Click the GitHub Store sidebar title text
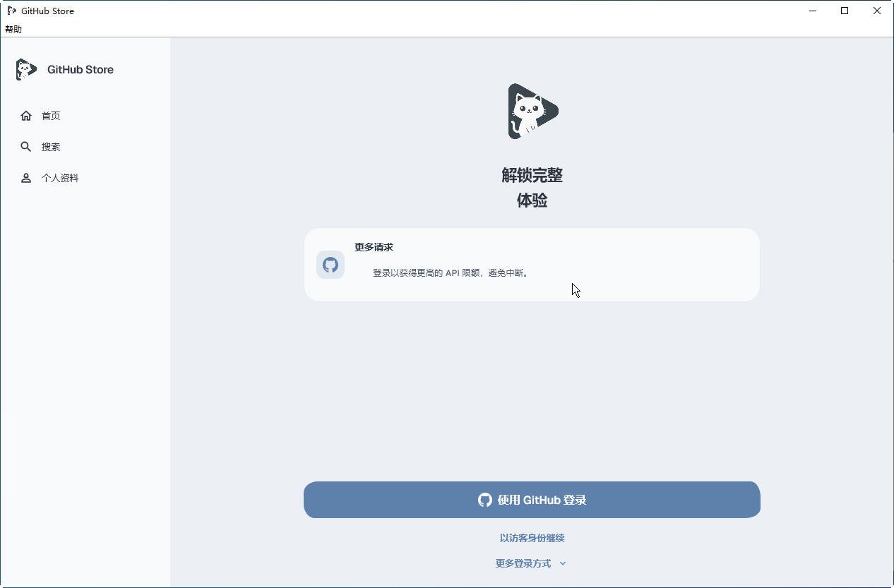The width and height of the screenshot is (894, 588). (x=81, y=69)
